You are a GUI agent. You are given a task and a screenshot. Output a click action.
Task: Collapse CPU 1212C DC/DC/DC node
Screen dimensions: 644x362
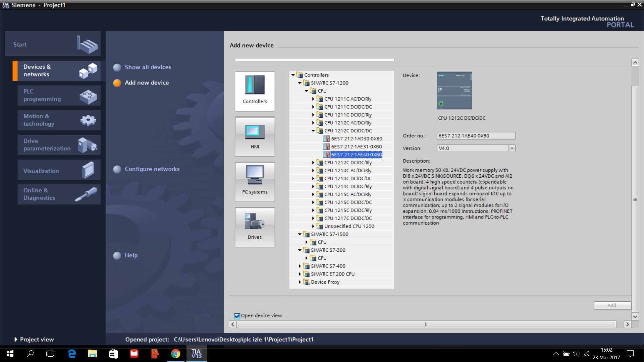(x=313, y=131)
